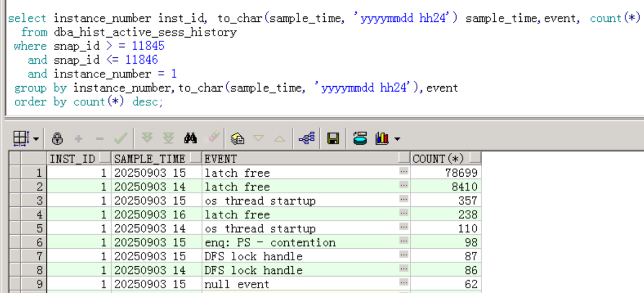Screen dimensions: 644x293
Task: Click 'order by count(*) desc;' line in editor
Action: coord(89,101)
